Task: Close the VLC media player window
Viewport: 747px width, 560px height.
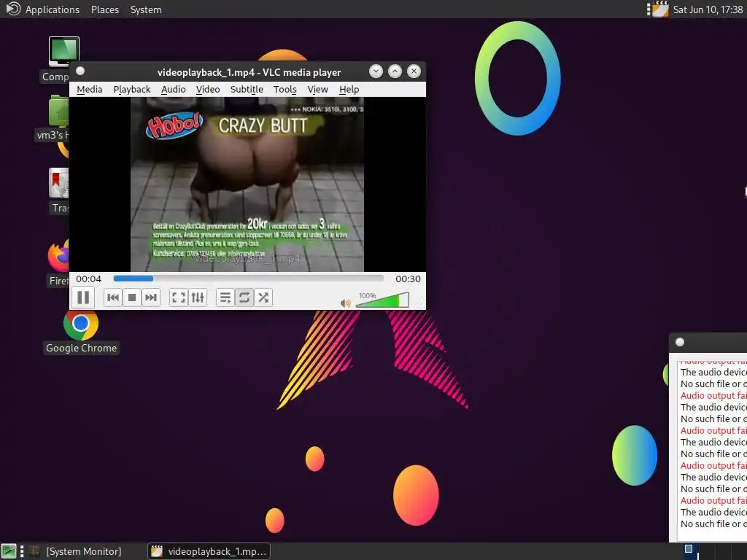Action: 414,71
